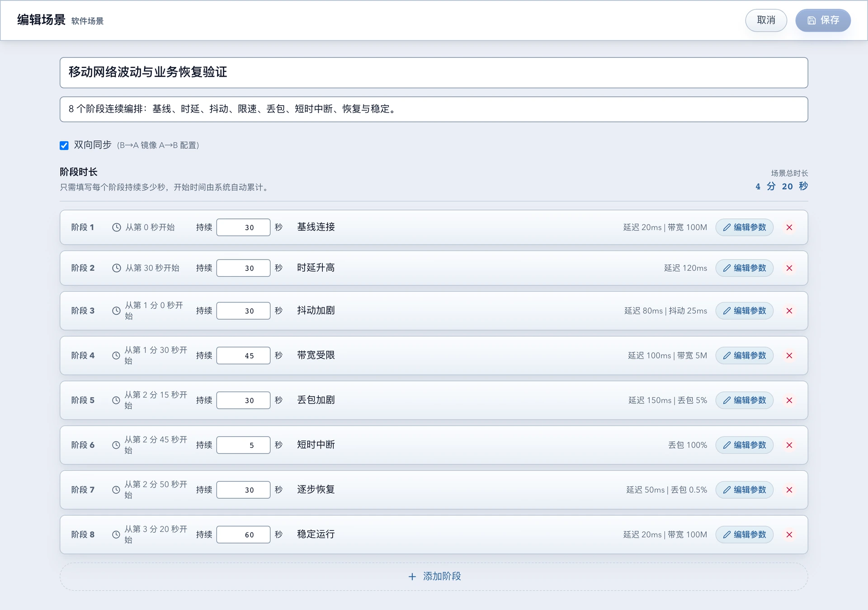The width and height of the screenshot is (868, 610).
Task: Edit parameters of 稳定运行 stage
Action: pyautogui.click(x=744, y=534)
